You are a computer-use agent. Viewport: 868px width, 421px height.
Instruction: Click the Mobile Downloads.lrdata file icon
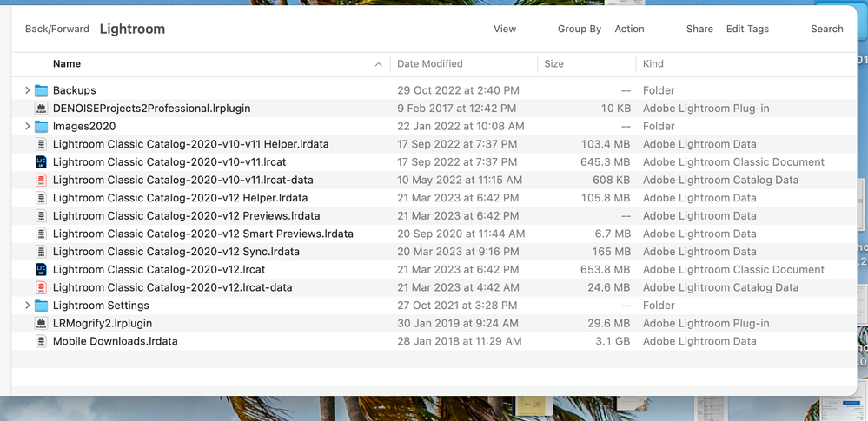41,341
